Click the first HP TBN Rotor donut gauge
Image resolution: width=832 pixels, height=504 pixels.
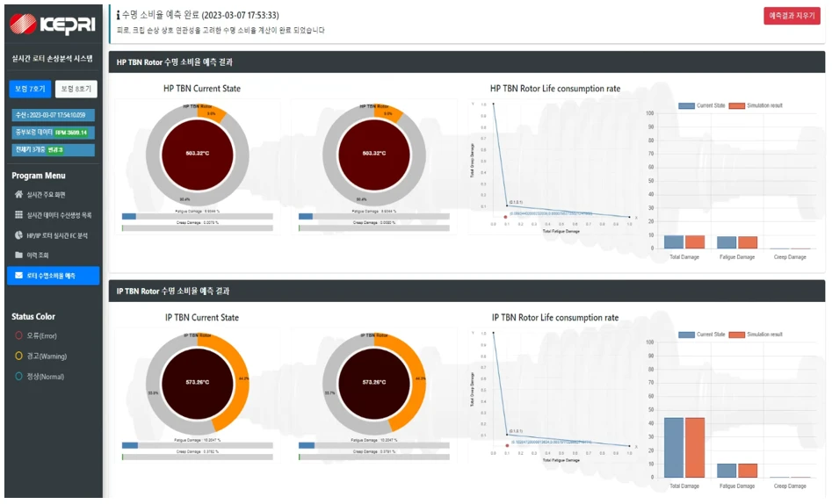pyautogui.click(x=198, y=154)
